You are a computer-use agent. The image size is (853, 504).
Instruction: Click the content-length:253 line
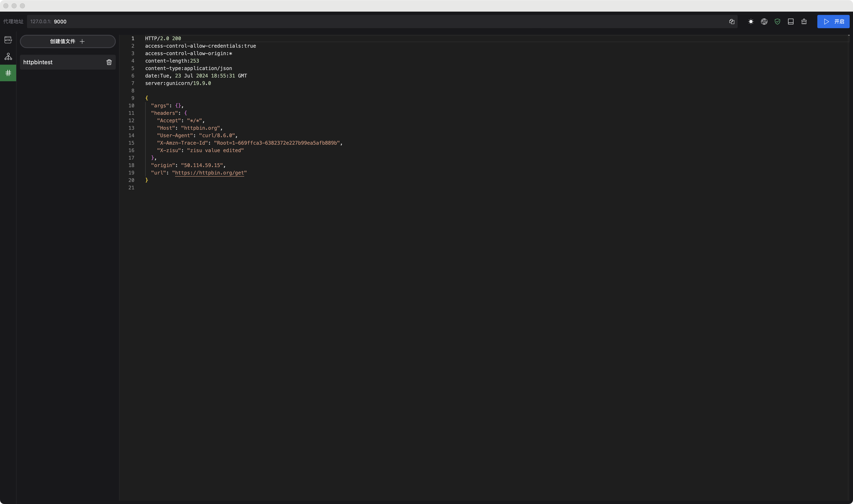click(x=172, y=61)
